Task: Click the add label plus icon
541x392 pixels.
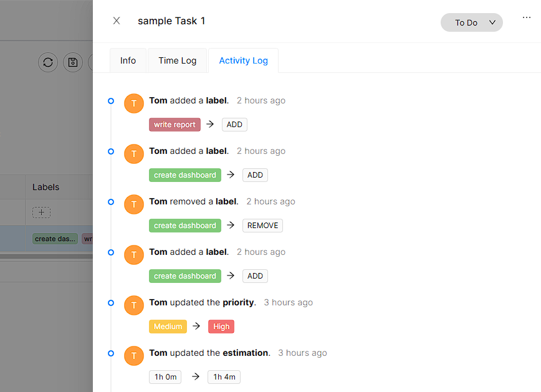Action: [x=41, y=213]
